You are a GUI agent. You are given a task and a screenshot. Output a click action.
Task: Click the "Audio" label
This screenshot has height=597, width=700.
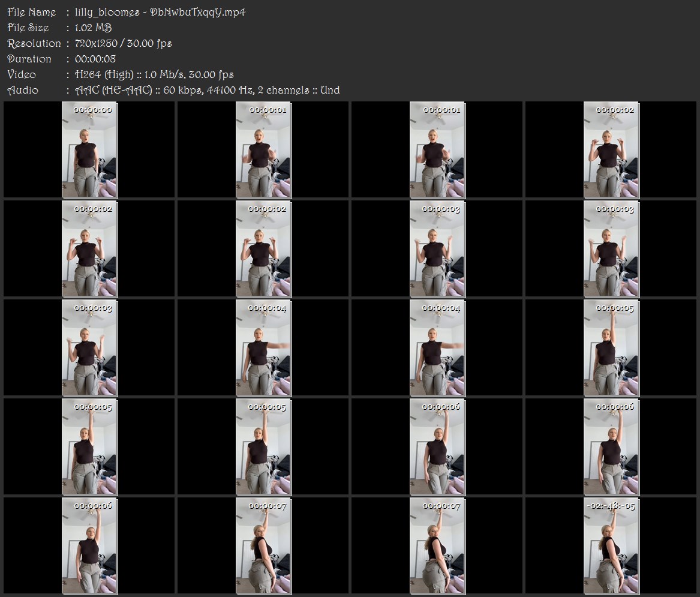[23, 90]
